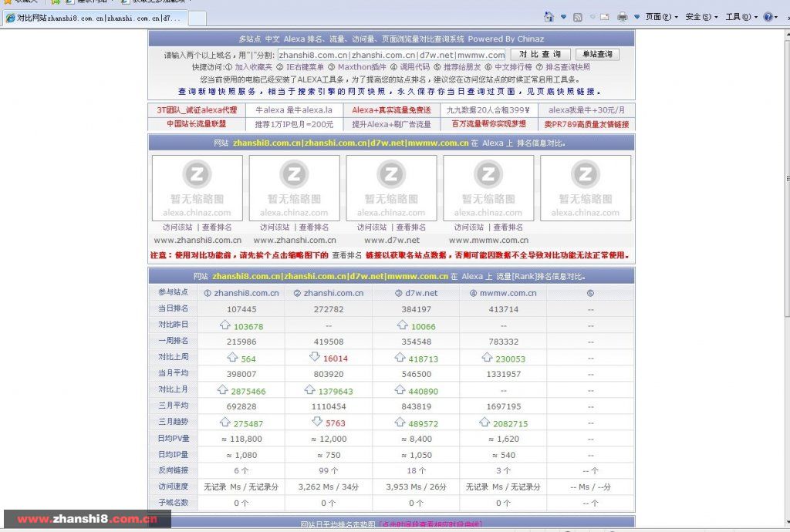Click the 107445 daily rank value

pos(241,309)
